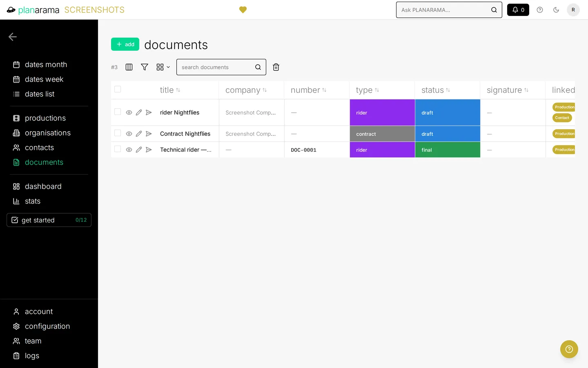This screenshot has height=368, width=588.
Task: Click planarama logo in header
Action: click(x=33, y=10)
